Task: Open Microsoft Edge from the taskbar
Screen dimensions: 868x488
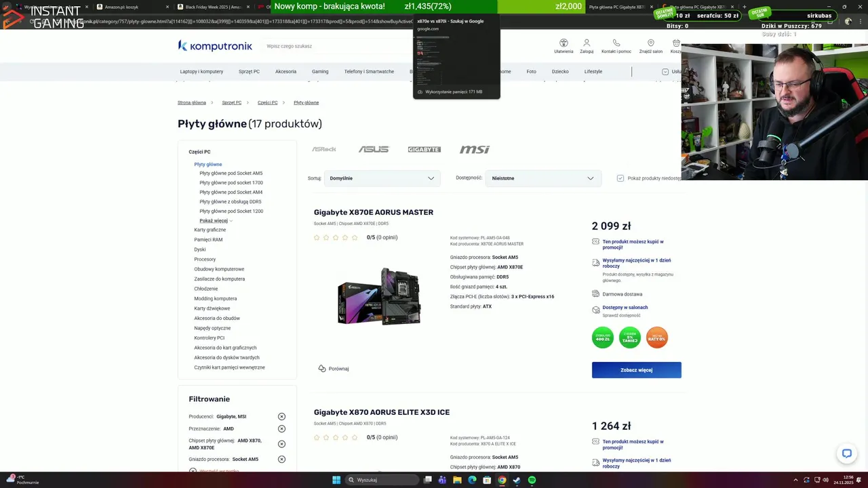Action: (x=472, y=480)
